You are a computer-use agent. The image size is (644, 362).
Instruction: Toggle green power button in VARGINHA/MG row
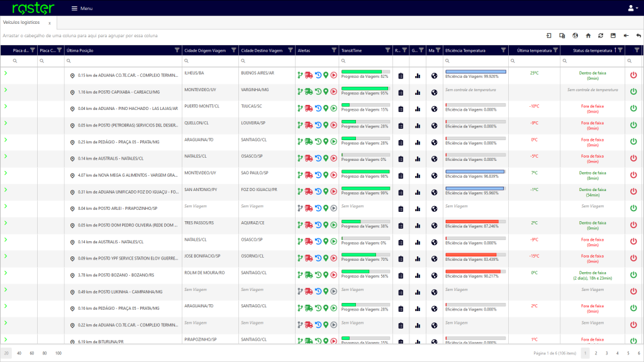tap(633, 92)
